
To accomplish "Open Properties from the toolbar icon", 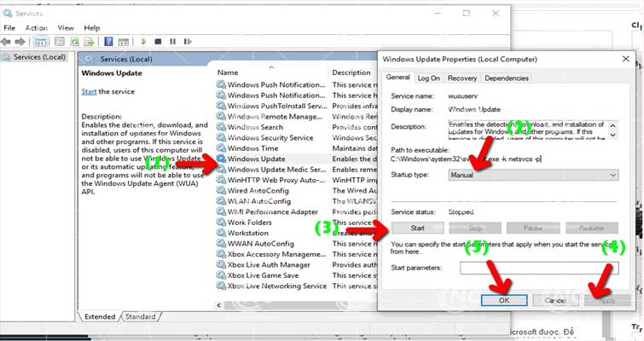I will point(60,42).
